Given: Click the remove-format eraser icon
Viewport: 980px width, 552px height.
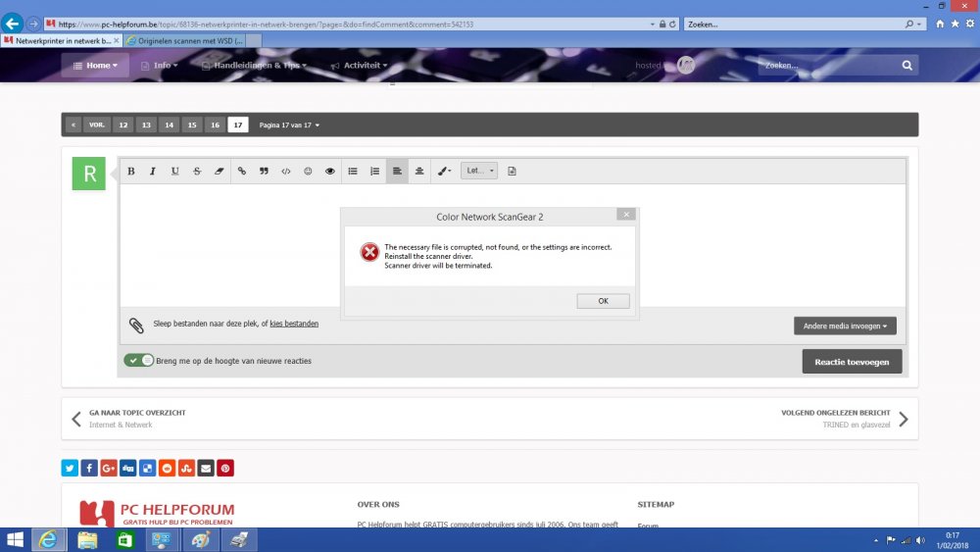Looking at the screenshot, I should point(219,172).
